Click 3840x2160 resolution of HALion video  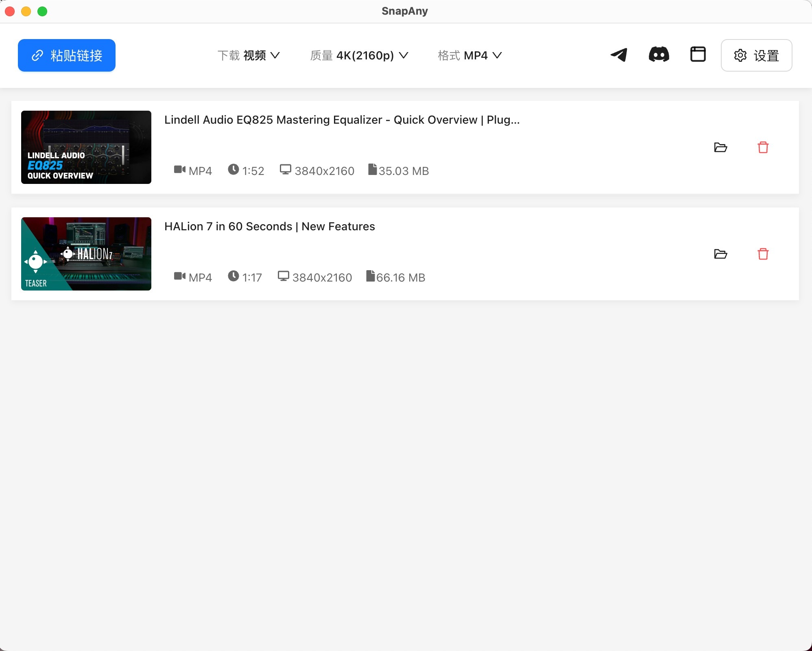point(322,277)
